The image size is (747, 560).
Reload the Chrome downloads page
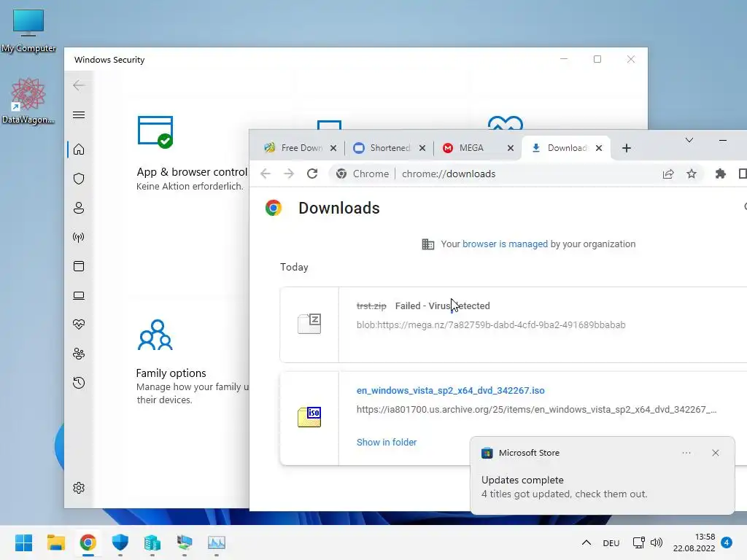312,174
